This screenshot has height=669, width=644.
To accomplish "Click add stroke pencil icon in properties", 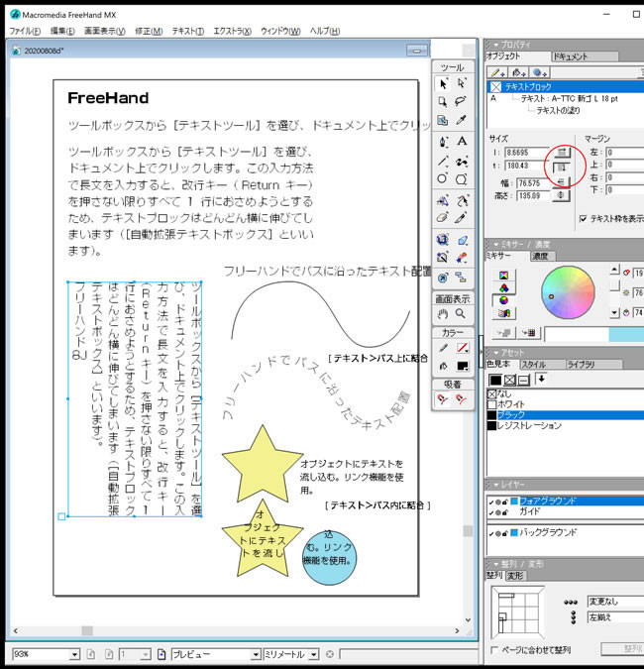I will click(497, 73).
